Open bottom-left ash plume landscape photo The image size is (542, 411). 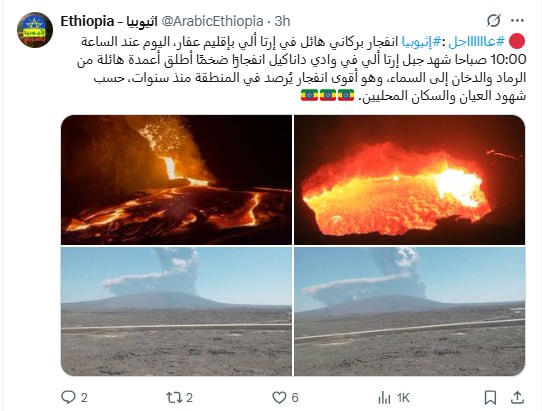(x=176, y=311)
